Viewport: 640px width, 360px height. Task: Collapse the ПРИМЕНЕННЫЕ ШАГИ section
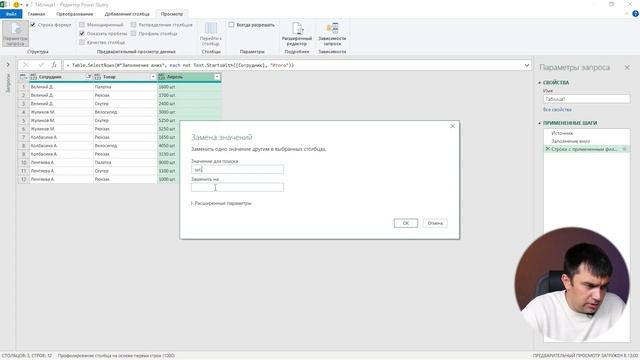pos(540,123)
